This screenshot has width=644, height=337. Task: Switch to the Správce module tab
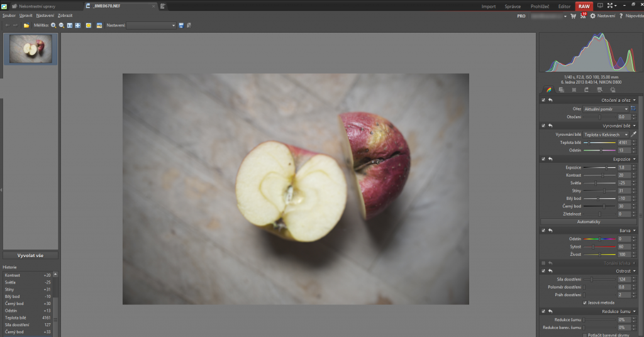(x=513, y=6)
